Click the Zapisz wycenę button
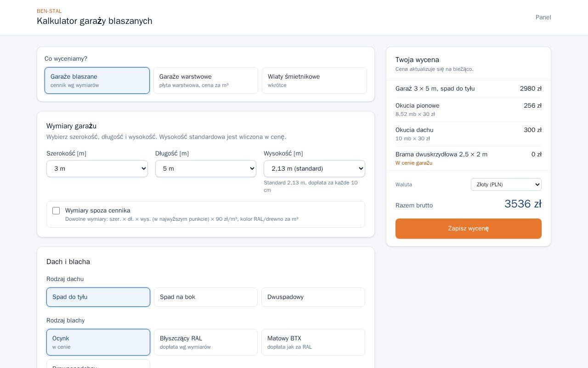Viewport: 588px width, 368px height. [469, 229]
